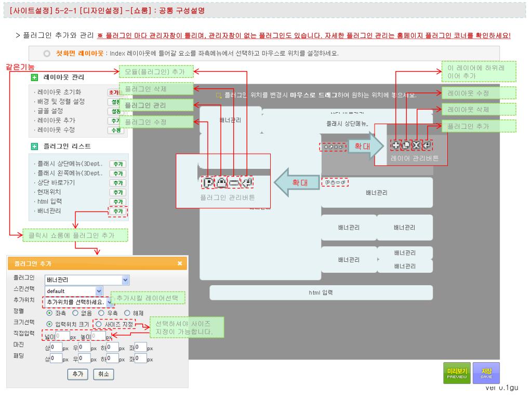Viewport: 532px width, 399px height.
Task: Click green plus icon beside 레이아웃 관리
Action: (x=34, y=77)
